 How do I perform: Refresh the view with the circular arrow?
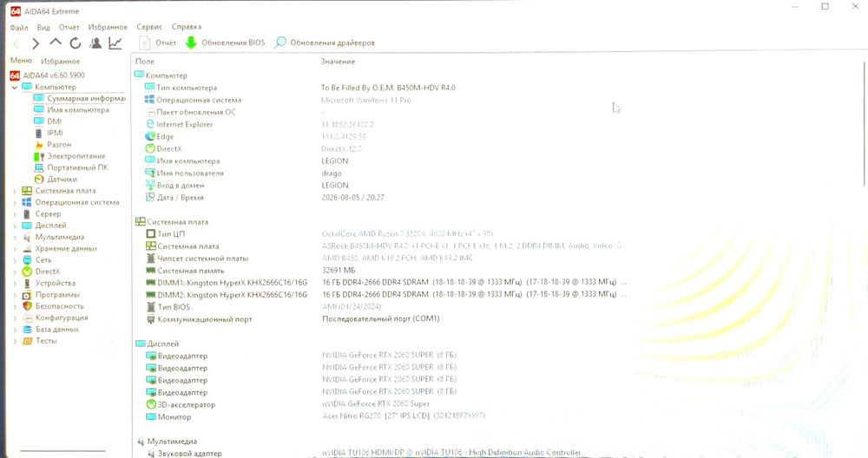(x=76, y=43)
